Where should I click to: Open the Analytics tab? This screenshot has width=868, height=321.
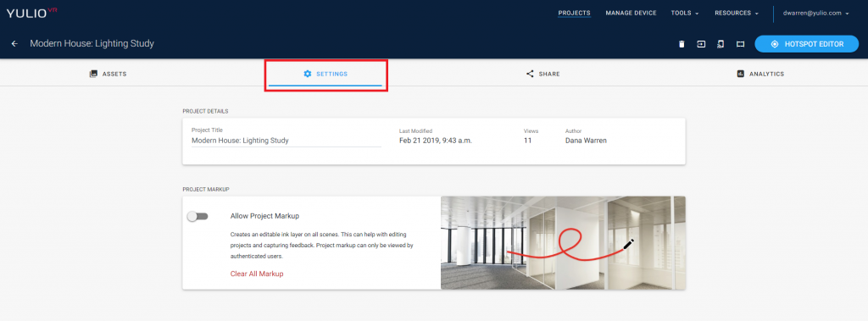[760, 74]
